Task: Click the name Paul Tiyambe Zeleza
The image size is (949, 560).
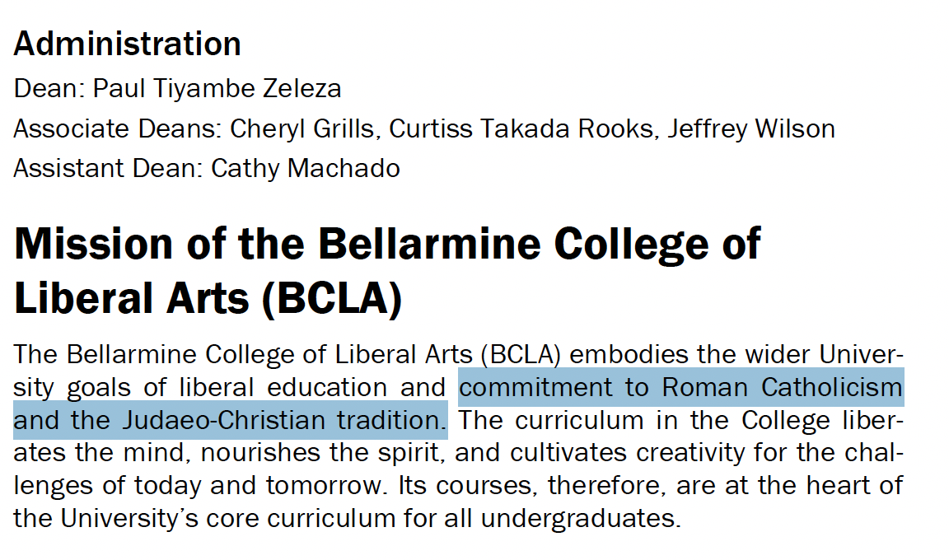Action: point(217,89)
